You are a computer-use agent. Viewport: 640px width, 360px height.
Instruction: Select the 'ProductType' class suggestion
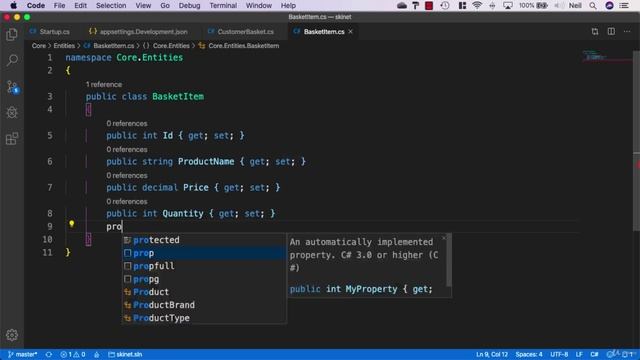point(204,318)
